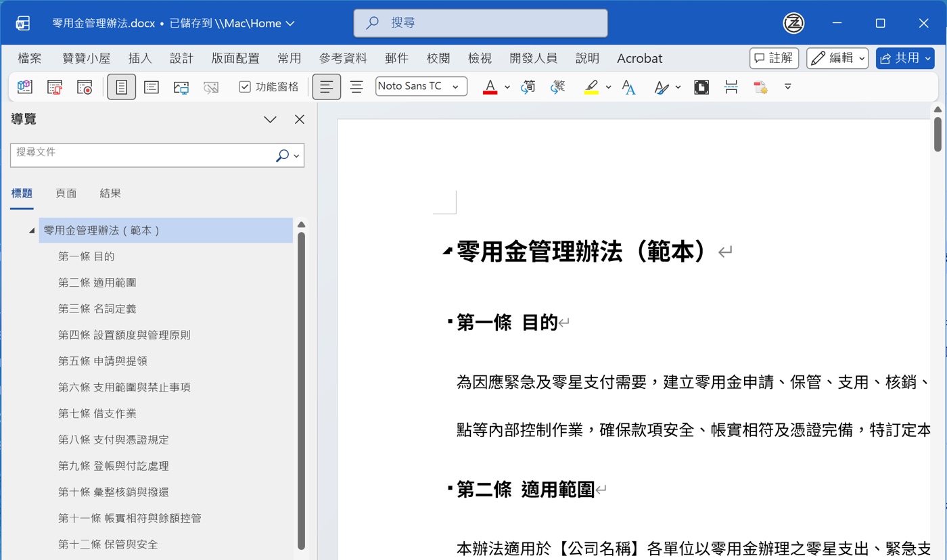Convert text to Simplified Chinese
Screen dimensions: 947x560
(528, 87)
